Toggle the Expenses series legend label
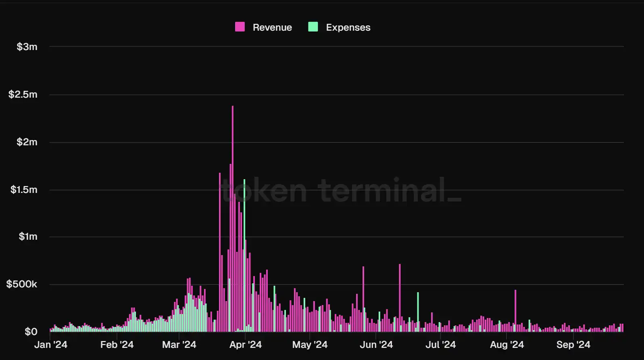 348,27
